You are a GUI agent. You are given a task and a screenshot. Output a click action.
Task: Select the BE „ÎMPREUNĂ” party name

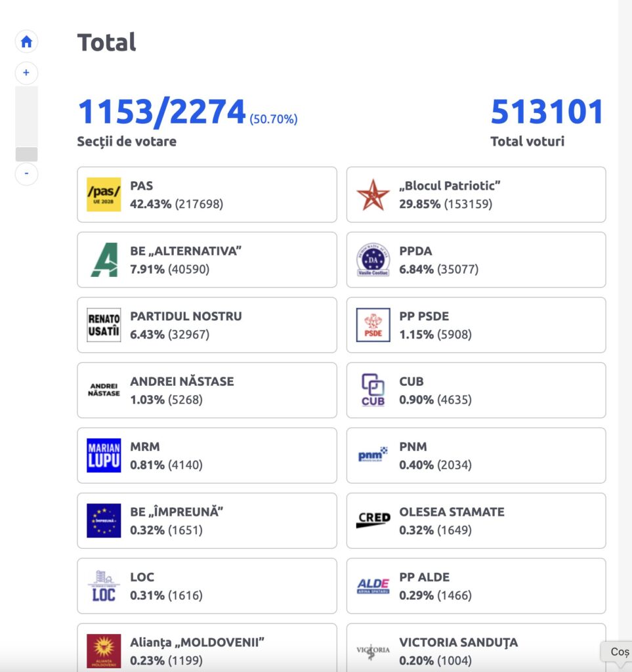[x=177, y=511]
